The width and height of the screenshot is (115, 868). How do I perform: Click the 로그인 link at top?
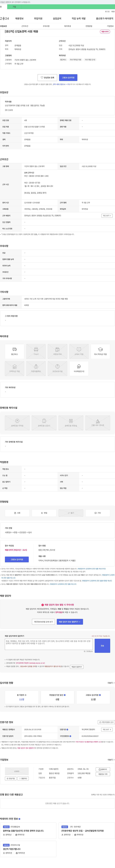(x=107, y=11)
